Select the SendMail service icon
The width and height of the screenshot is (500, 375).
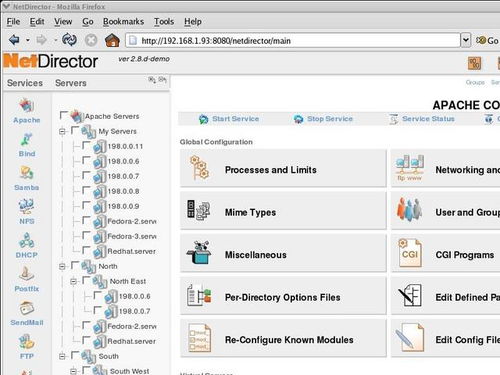tap(26, 308)
